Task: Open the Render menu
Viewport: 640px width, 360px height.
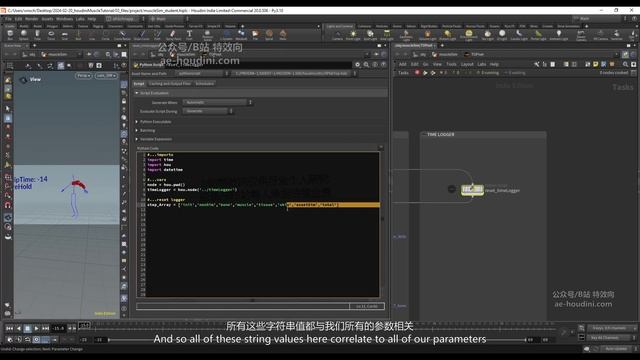Action: [x=31, y=19]
